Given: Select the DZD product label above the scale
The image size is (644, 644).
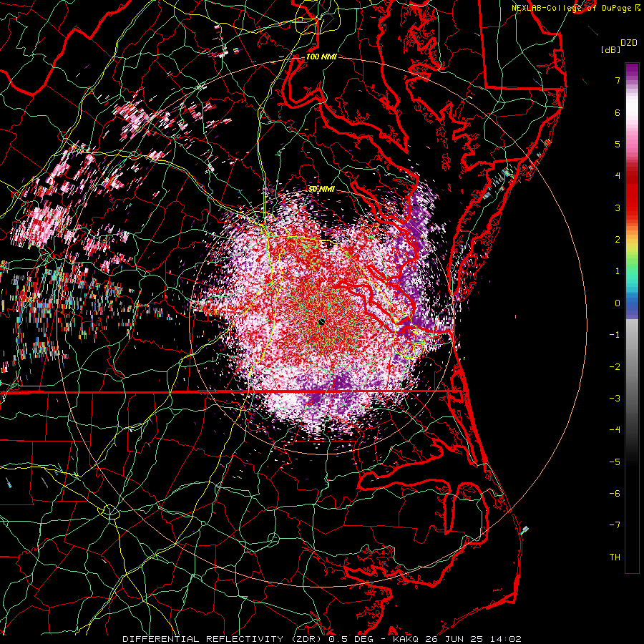Looking at the screenshot, I should 628,43.
